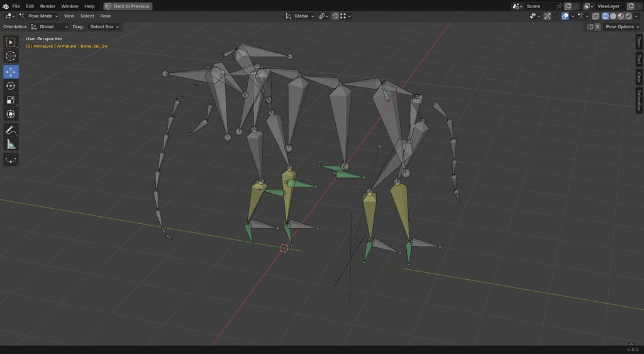The width and height of the screenshot is (644, 354).
Task: Click the red-dashed 3D cursor in viewport
Action: [x=284, y=248]
